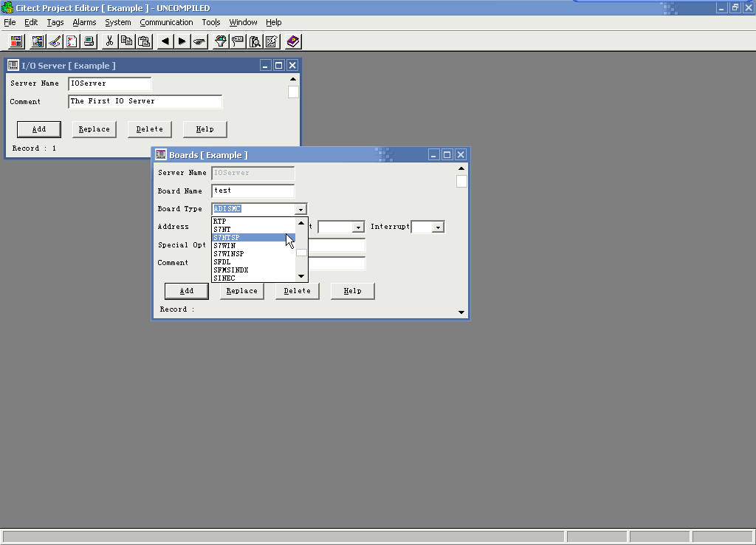Open the purple Help book icon
Screen dimensions: 756x545
coord(293,41)
